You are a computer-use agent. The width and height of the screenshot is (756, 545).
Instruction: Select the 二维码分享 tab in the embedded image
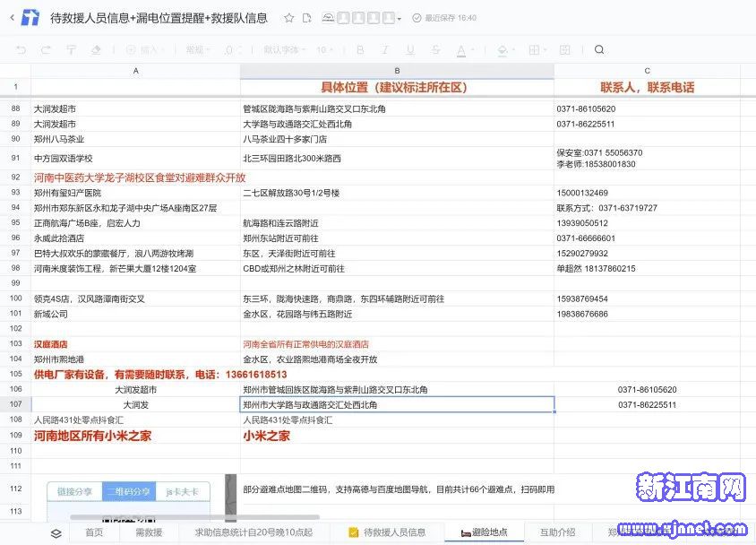pyautogui.click(x=129, y=491)
